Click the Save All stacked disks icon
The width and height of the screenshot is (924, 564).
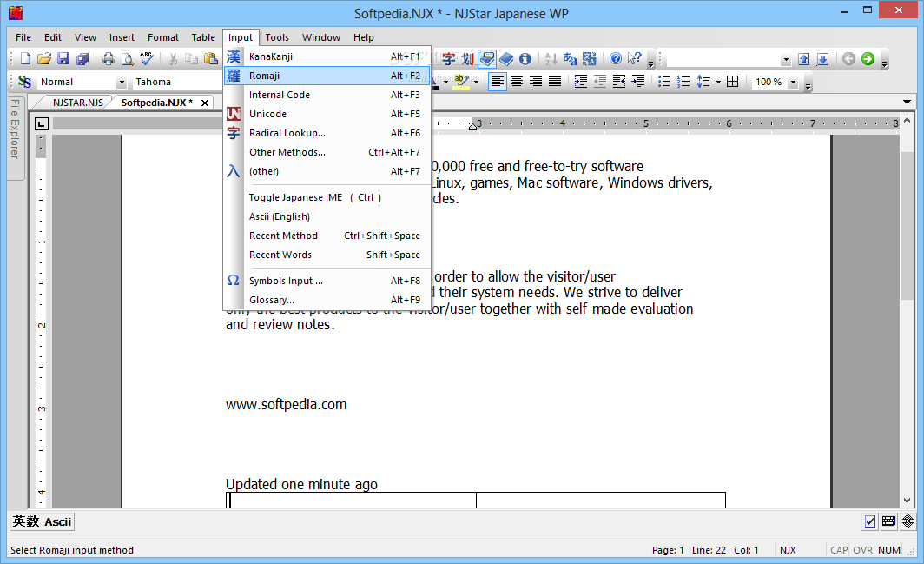click(82, 58)
